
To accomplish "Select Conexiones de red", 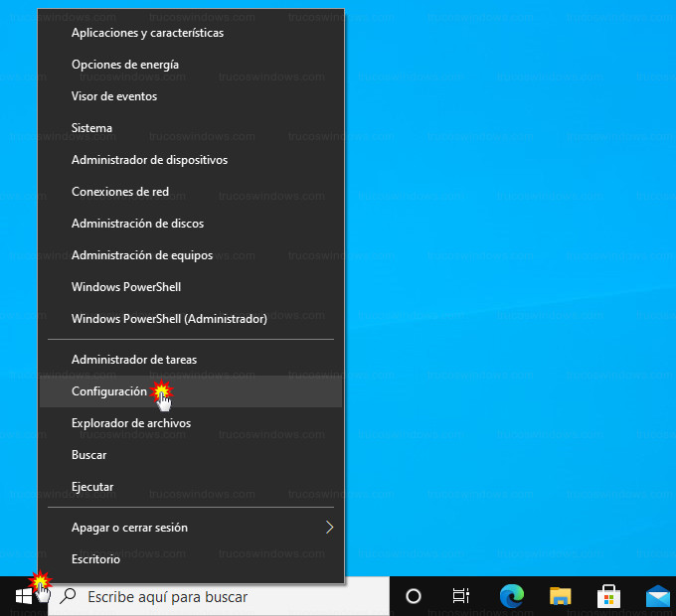I will click(x=191, y=192).
